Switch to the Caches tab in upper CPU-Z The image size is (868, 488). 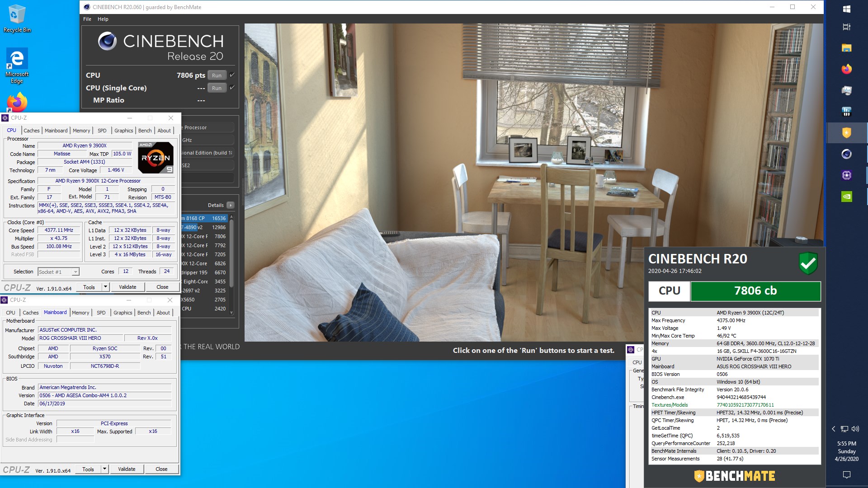pyautogui.click(x=32, y=131)
